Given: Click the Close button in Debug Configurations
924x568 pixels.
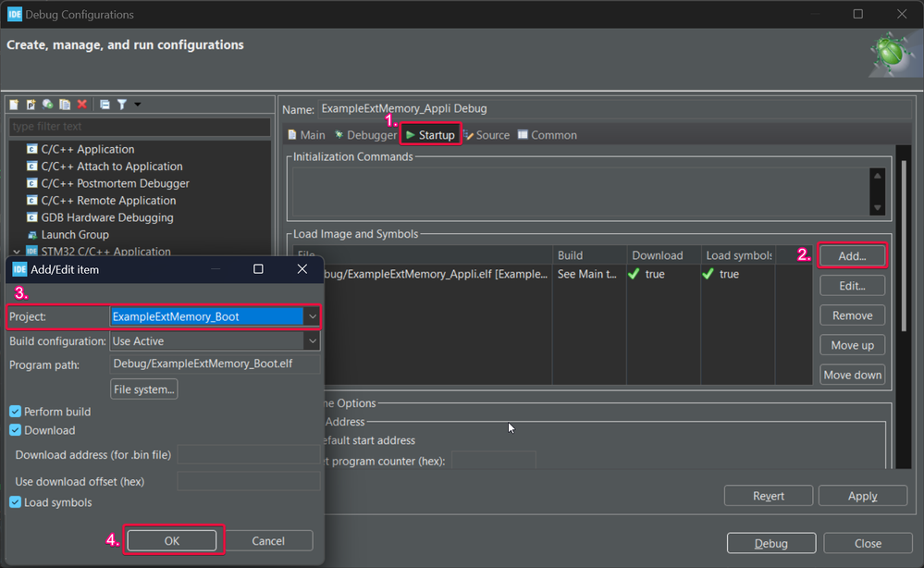Looking at the screenshot, I should click(868, 543).
